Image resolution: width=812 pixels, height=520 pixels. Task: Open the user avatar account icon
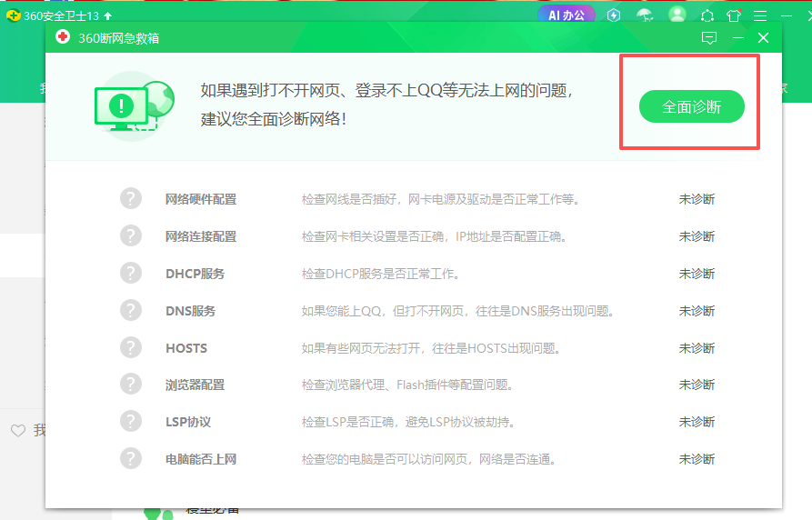click(x=677, y=15)
